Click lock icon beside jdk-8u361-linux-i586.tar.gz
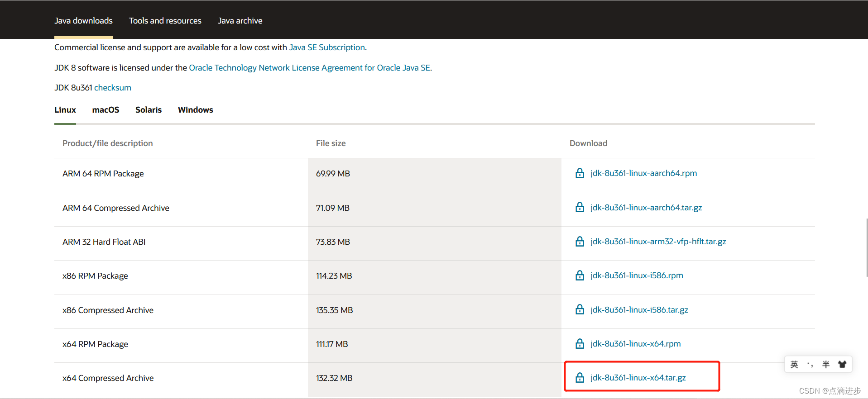Viewport: 868px width, 399px height. 580,309
